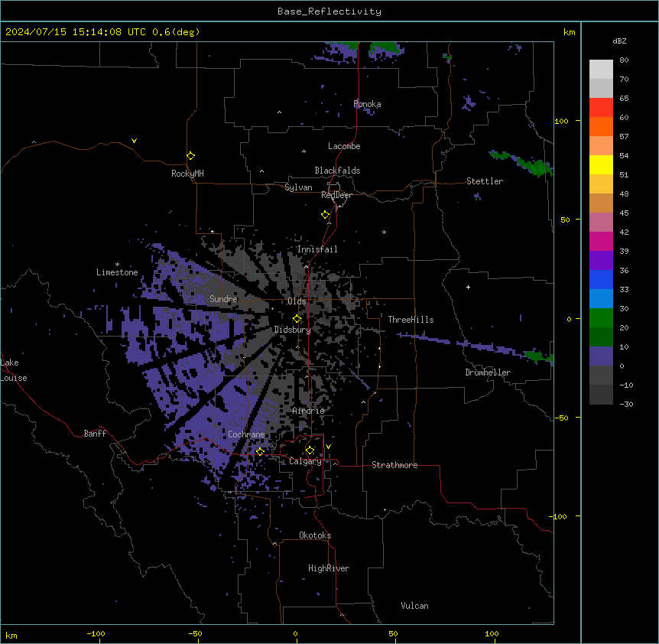Click the Calgary city label
The width and height of the screenshot is (659, 644).
click(x=305, y=461)
